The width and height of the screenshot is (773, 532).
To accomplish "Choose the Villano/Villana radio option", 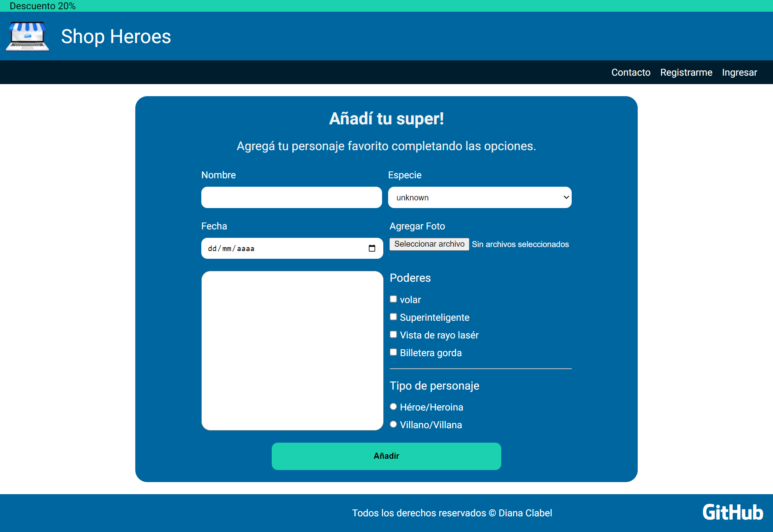I will (x=393, y=424).
